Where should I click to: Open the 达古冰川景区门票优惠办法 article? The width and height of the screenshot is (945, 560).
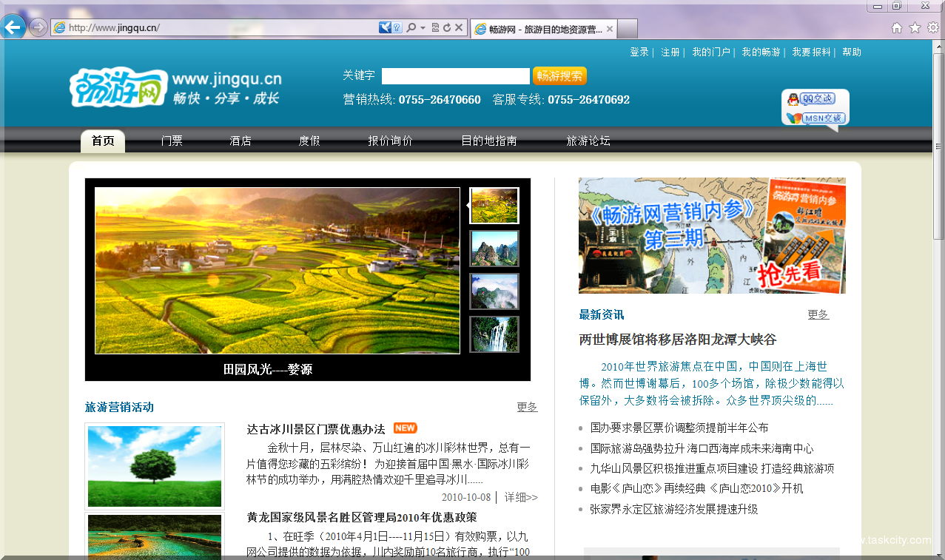click(x=316, y=429)
